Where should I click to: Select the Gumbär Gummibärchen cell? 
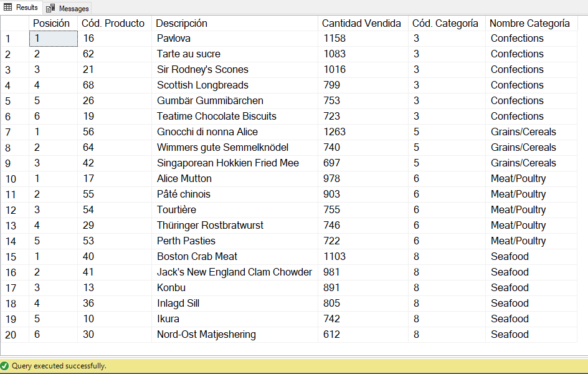click(235, 100)
